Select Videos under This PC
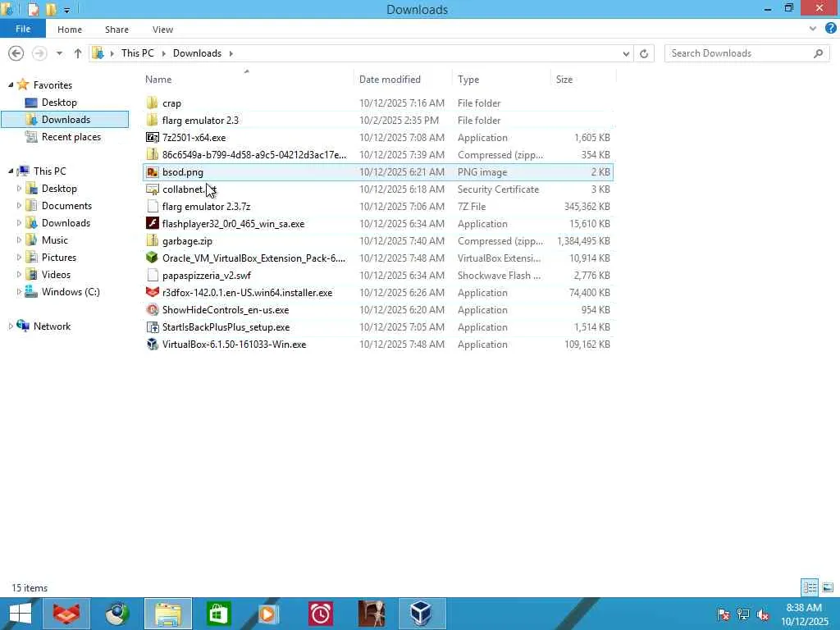The height and width of the screenshot is (630, 840). (x=56, y=274)
